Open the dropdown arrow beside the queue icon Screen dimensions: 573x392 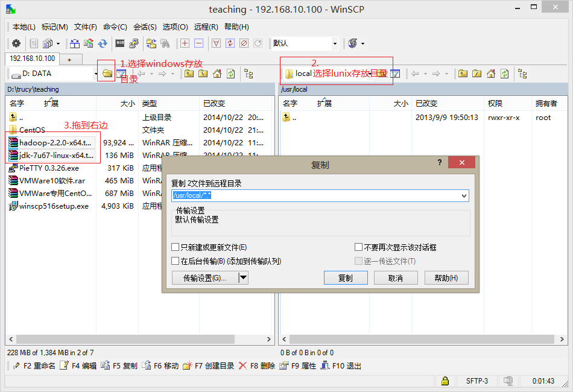click(58, 43)
